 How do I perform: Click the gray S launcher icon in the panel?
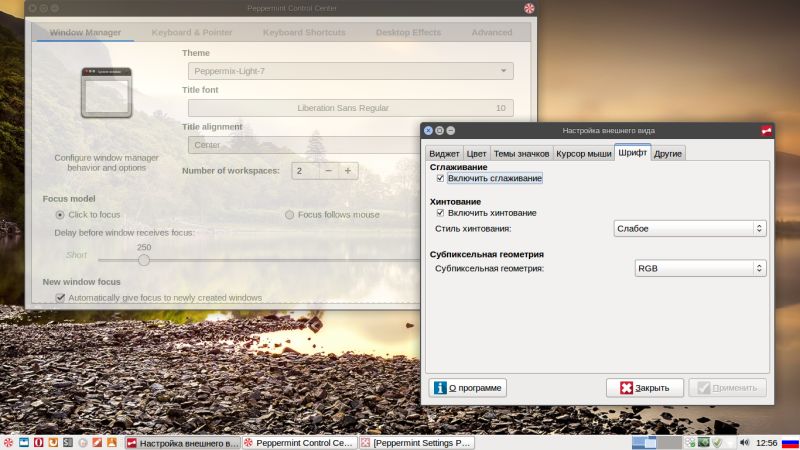pos(68,442)
